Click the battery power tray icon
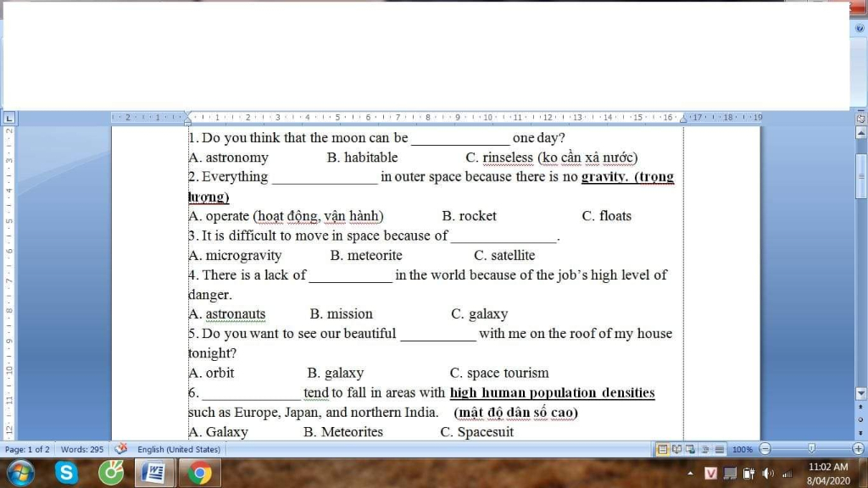 pos(748,473)
